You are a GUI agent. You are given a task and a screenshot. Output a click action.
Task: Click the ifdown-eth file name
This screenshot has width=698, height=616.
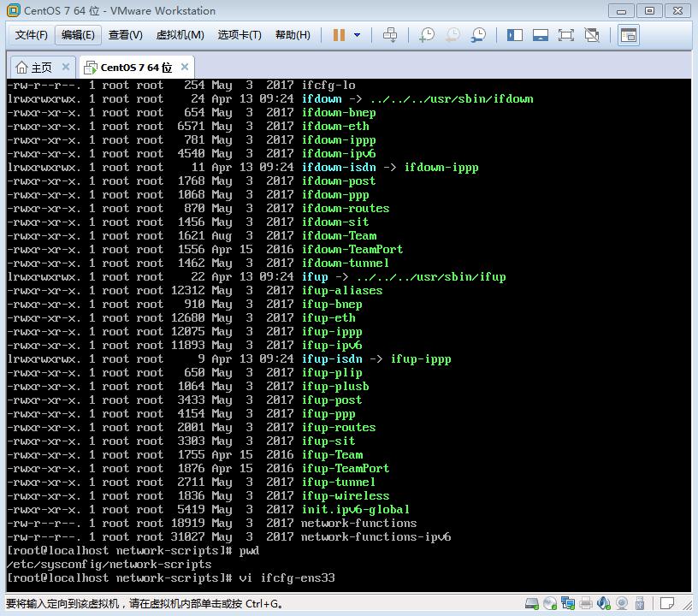pyautogui.click(x=335, y=127)
